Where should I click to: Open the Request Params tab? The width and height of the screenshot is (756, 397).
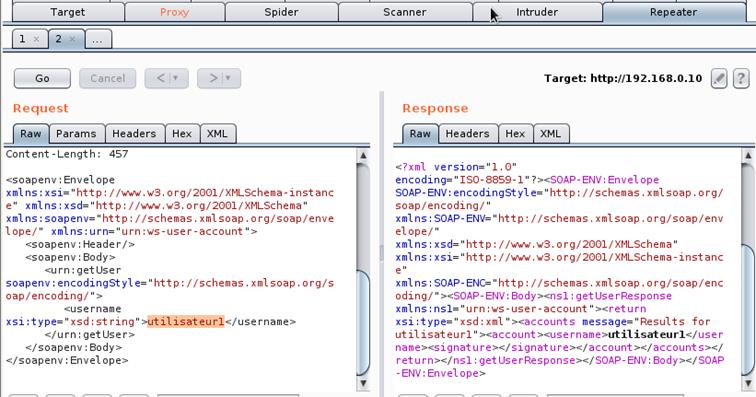[x=76, y=134]
